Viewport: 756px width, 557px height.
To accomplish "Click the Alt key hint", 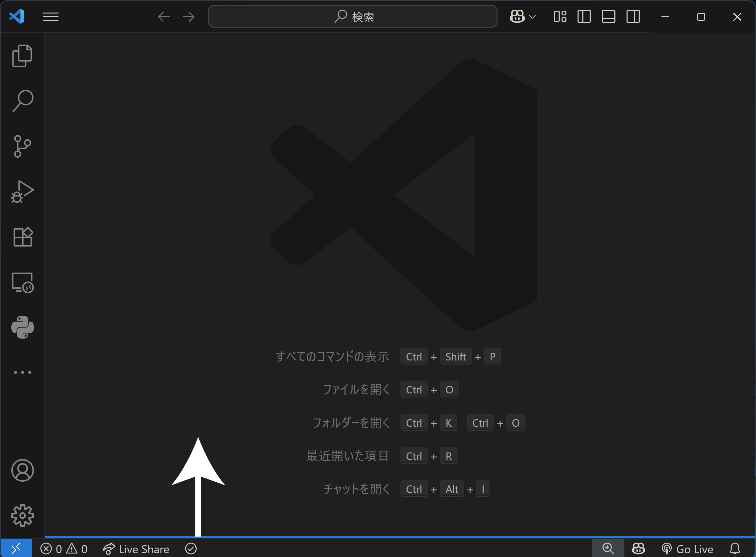I will click(x=452, y=489).
